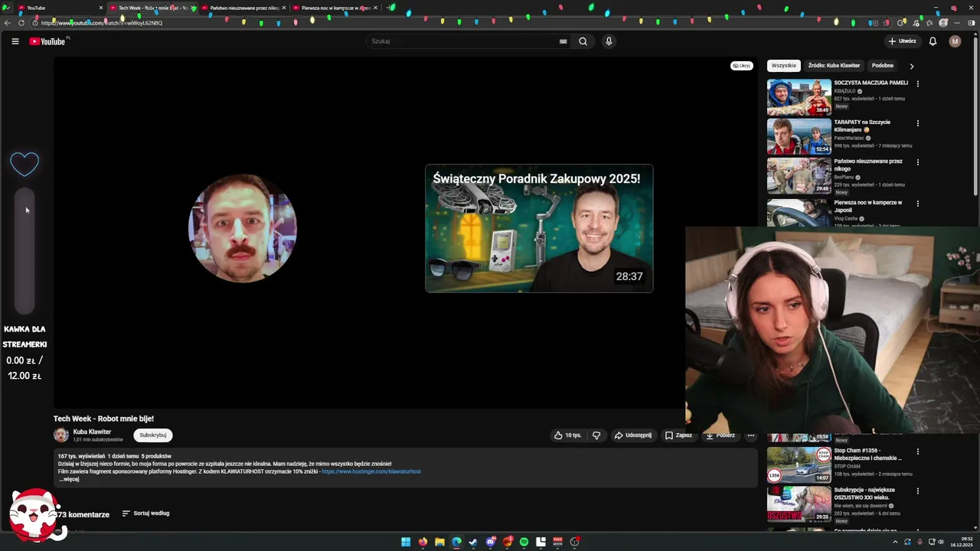The width and height of the screenshot is (980, 551).
Task: Click the browser address bar URL
Action: pyautogui.click(x=102, y=23)
